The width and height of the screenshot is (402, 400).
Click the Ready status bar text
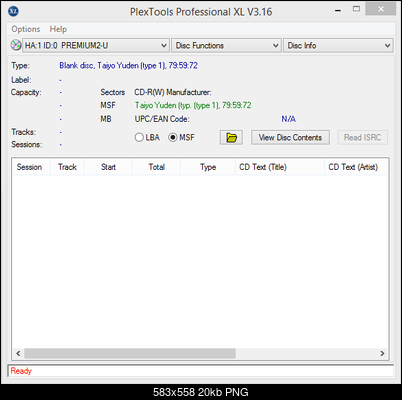pos(21,371)
